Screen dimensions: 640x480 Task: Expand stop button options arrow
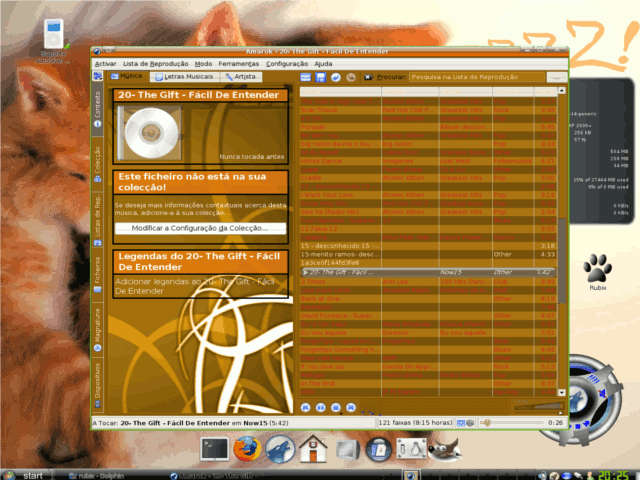click(341, 413)
